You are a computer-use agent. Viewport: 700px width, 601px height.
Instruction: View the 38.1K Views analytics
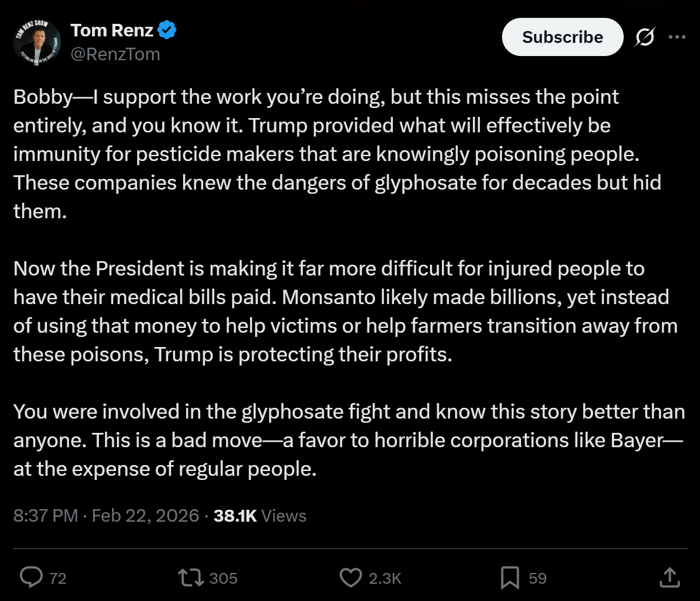[260, 516]
